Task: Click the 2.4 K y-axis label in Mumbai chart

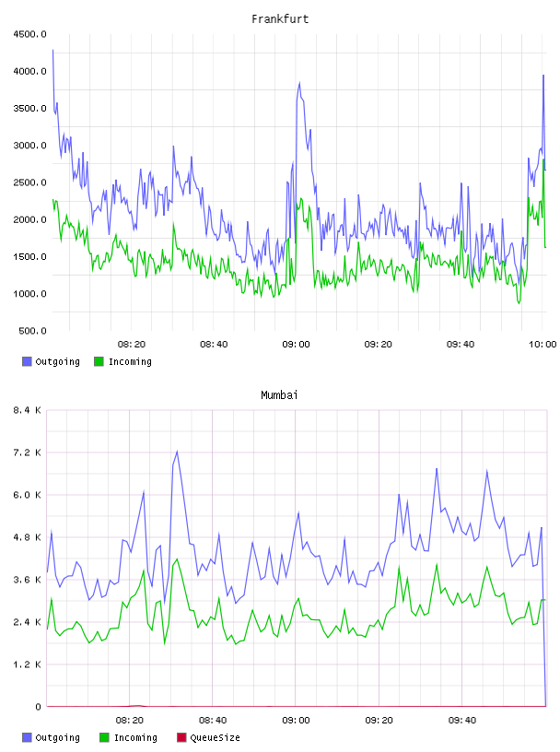Action: pos(27,622)
